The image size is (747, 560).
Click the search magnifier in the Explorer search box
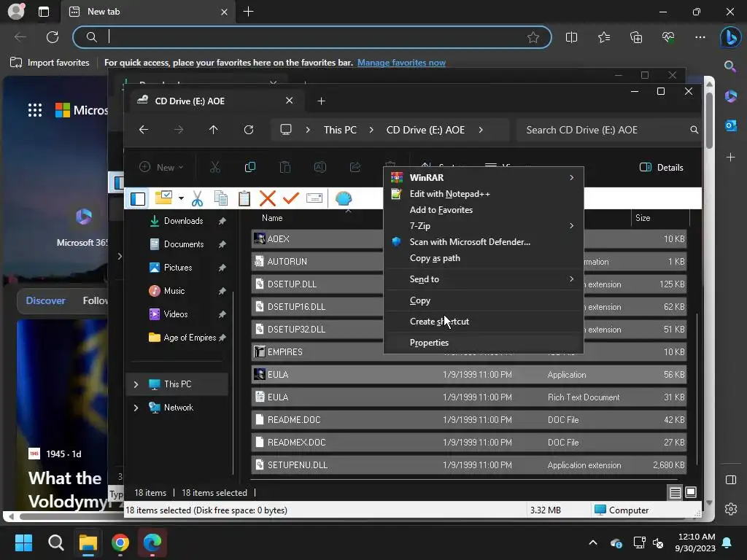pos(694,130)
